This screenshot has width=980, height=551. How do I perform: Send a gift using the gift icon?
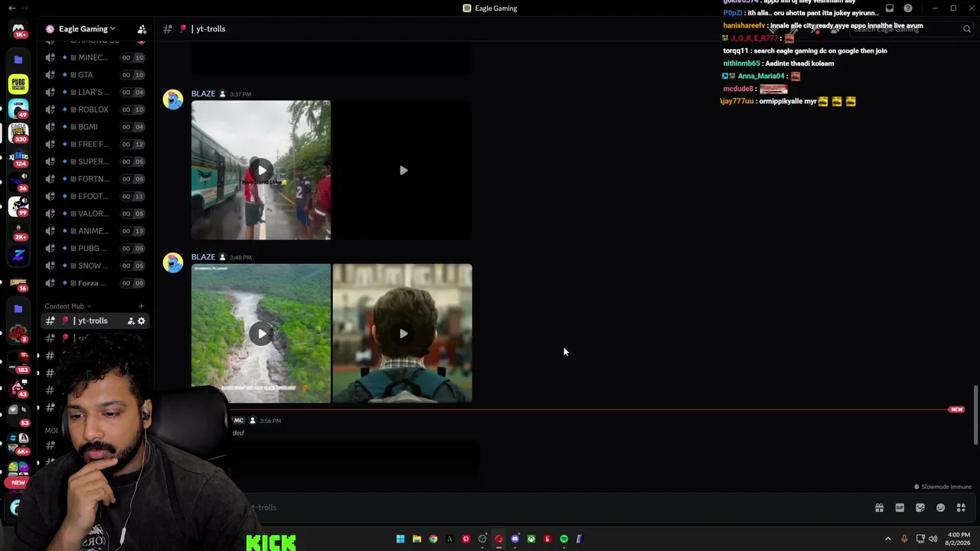click(879, 507)
